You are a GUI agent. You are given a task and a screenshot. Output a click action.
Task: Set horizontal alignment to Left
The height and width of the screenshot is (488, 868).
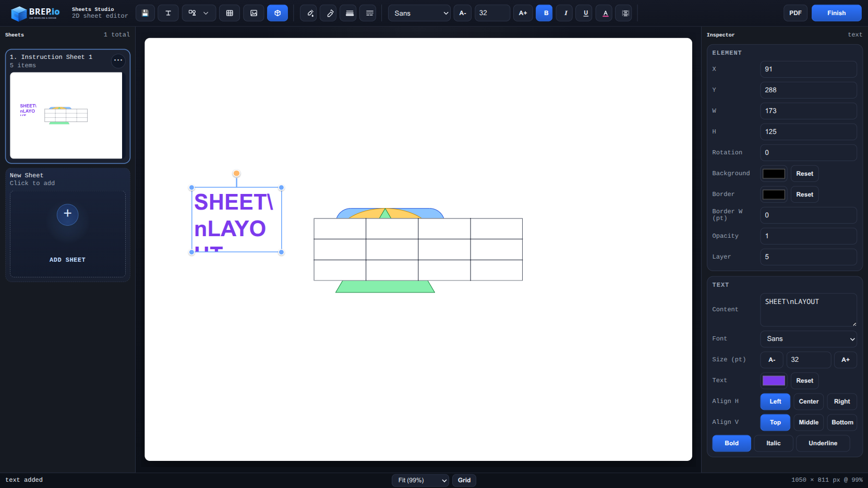(x=775, y=401)
